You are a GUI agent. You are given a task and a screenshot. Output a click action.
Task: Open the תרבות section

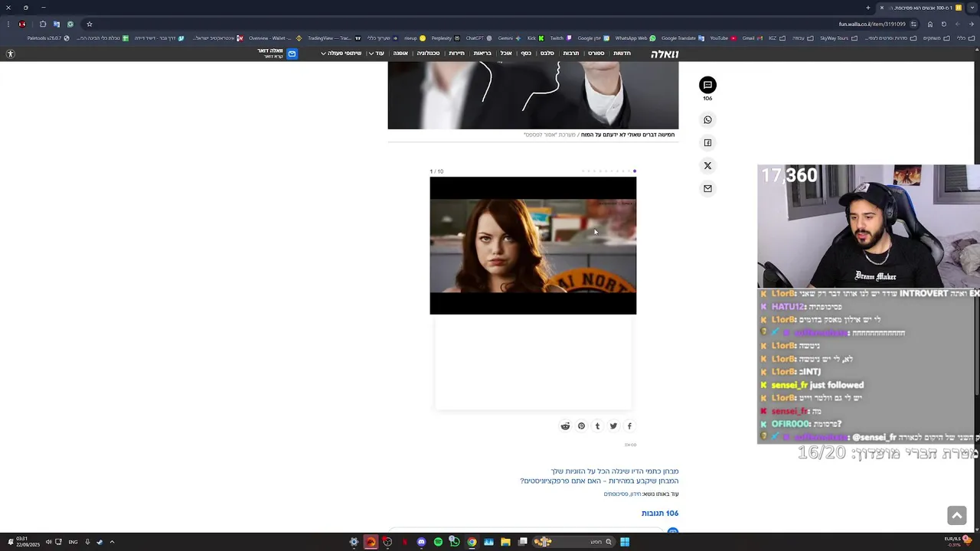(x=571, y=54)
